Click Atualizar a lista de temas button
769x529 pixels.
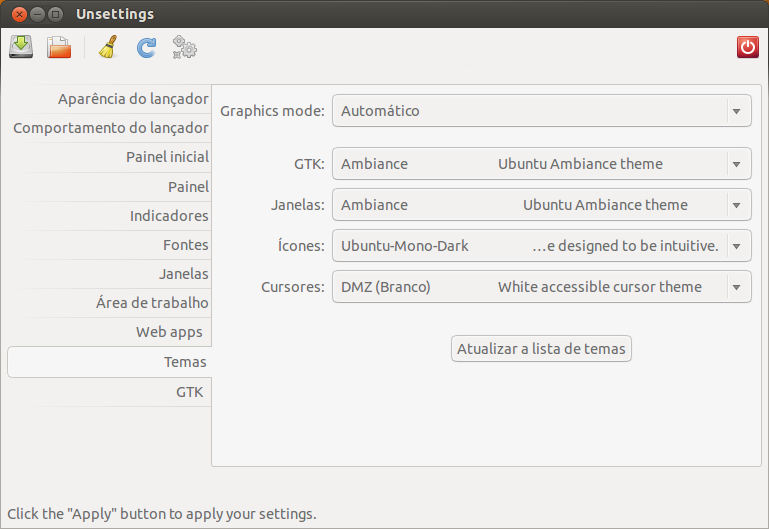pyautogui.click(x=541, y=349)
